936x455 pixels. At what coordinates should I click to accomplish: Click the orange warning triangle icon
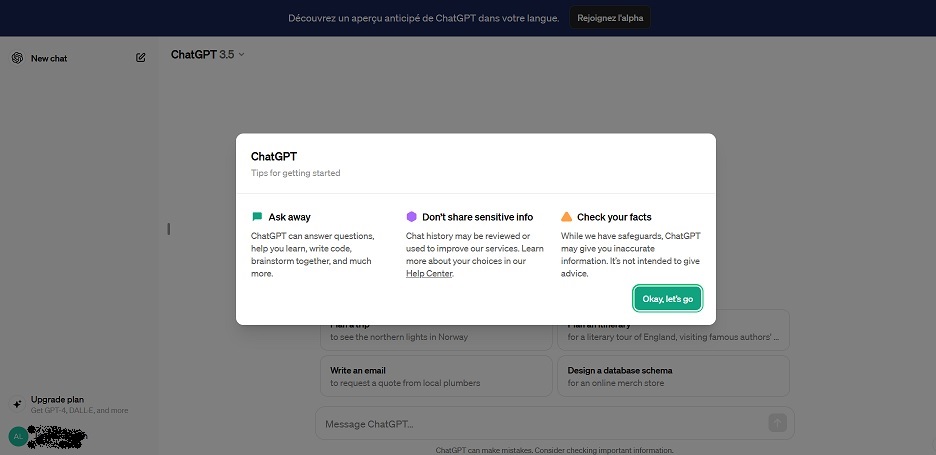point(566,217)
